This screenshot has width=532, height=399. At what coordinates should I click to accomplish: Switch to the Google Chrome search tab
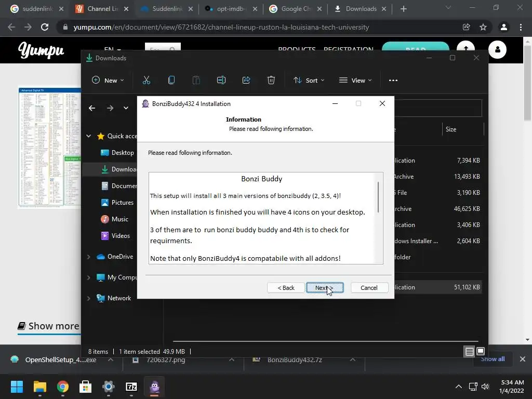pyautogui.click(x=295, y=9)
